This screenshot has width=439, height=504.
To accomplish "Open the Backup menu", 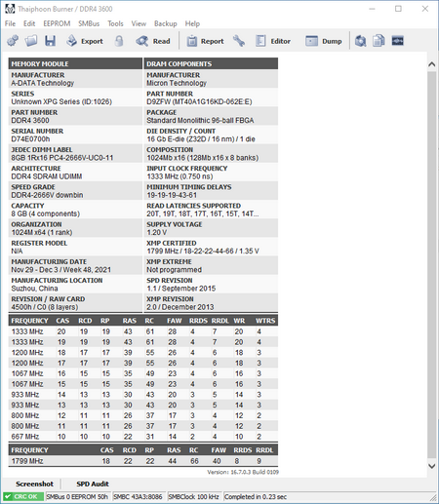I will (166, 23).
